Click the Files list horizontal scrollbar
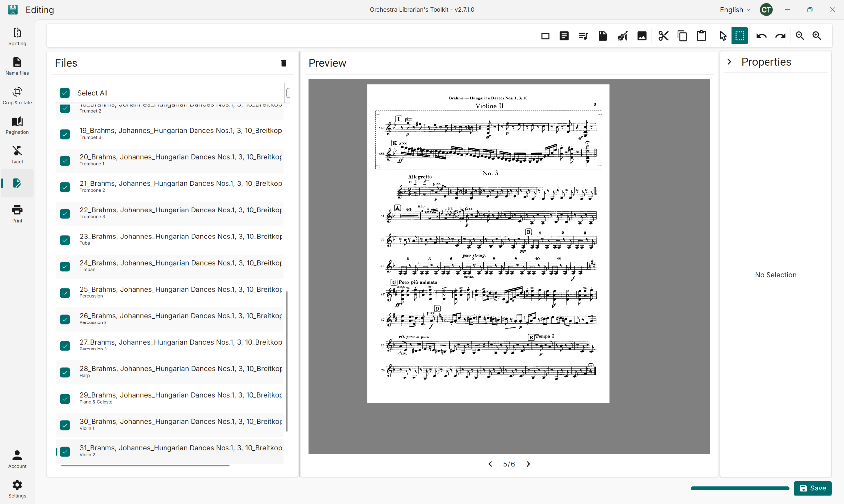The height and width of the screenshot is (504, 844). pyautogui.click(x=145, y=466)
